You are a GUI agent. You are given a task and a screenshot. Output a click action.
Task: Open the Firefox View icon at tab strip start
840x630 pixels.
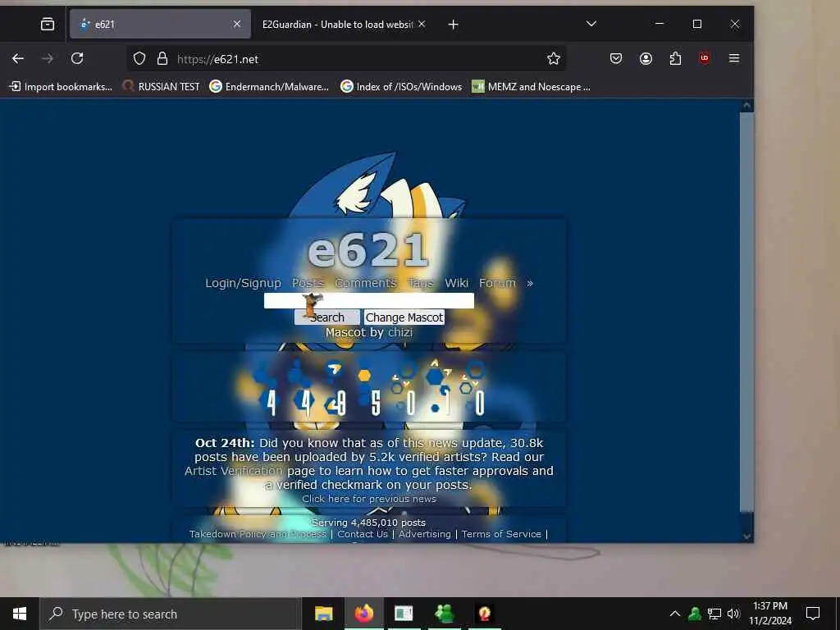(x=47, y=24)
